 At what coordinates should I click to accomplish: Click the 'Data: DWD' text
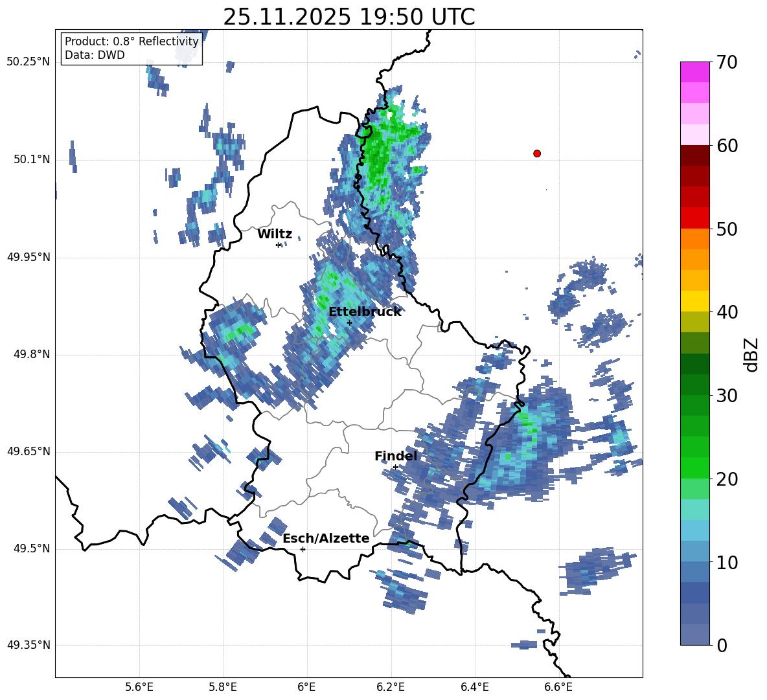[95, 55]
